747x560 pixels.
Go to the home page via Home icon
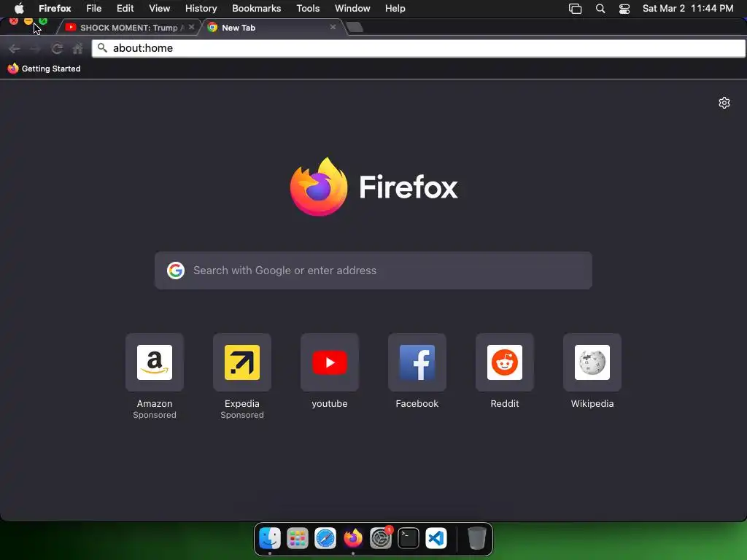tap(77, 49)
